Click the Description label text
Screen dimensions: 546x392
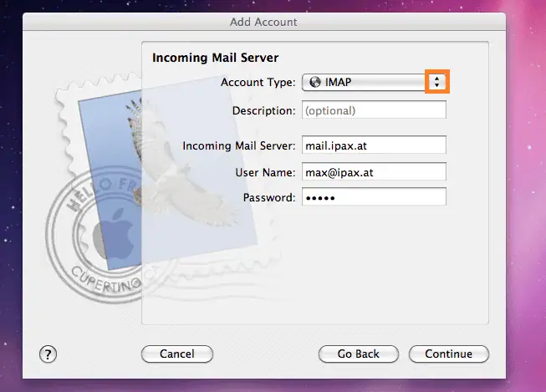(263, 110)
